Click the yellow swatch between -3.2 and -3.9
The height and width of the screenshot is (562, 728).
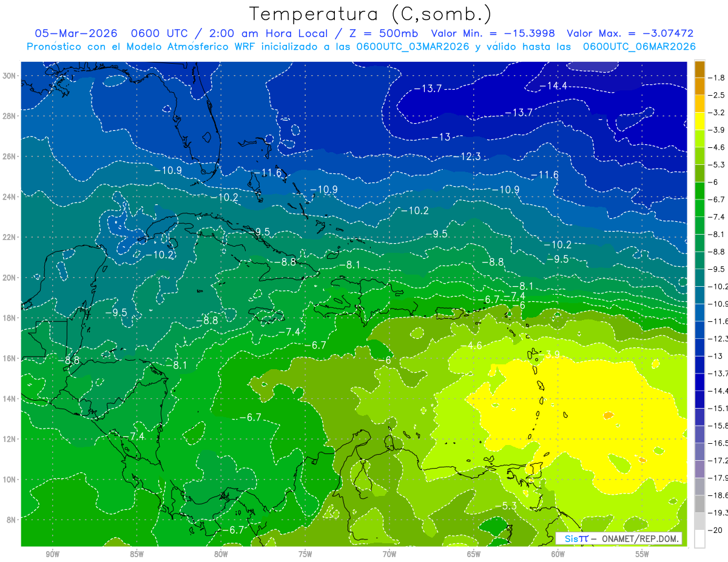(699, 121)
